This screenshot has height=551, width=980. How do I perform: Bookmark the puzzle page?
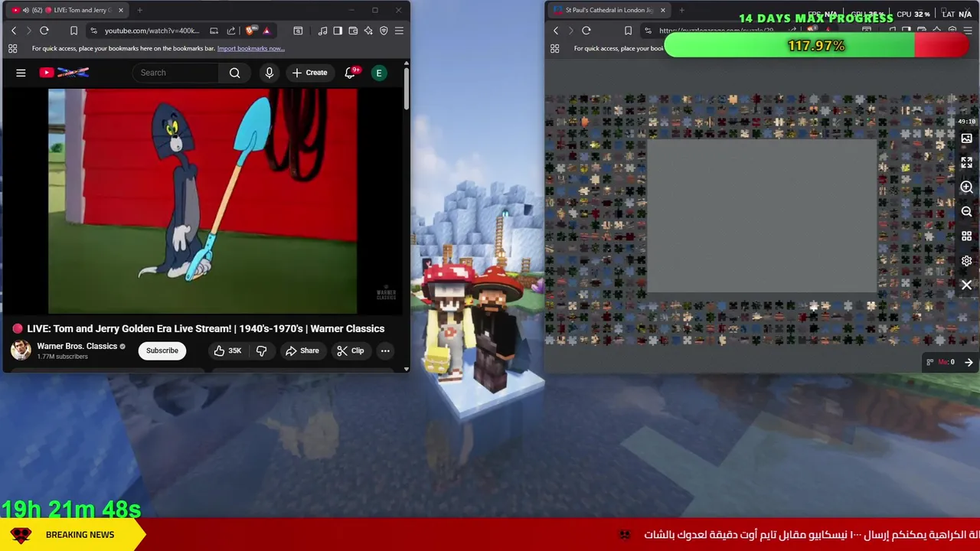point(628,31)
